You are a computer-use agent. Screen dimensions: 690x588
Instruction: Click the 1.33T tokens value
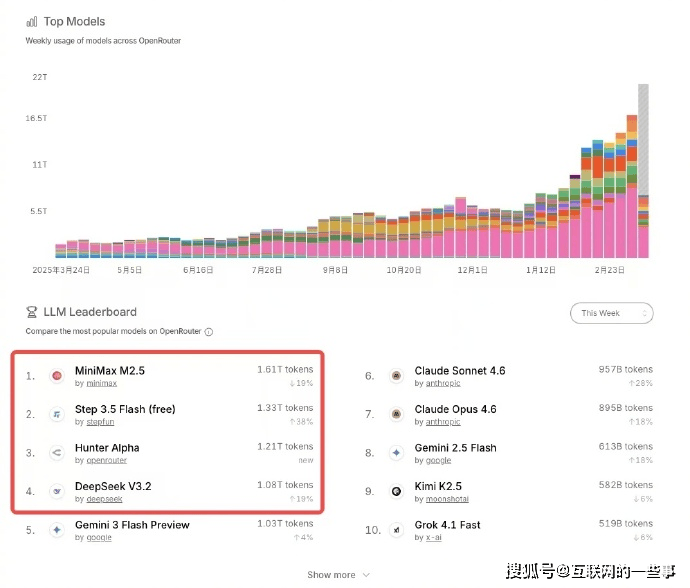(285, 408)
